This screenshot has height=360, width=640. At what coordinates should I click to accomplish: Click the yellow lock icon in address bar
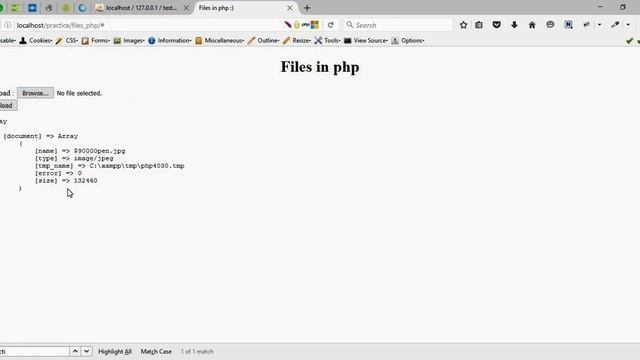click(x=297, y=25)
